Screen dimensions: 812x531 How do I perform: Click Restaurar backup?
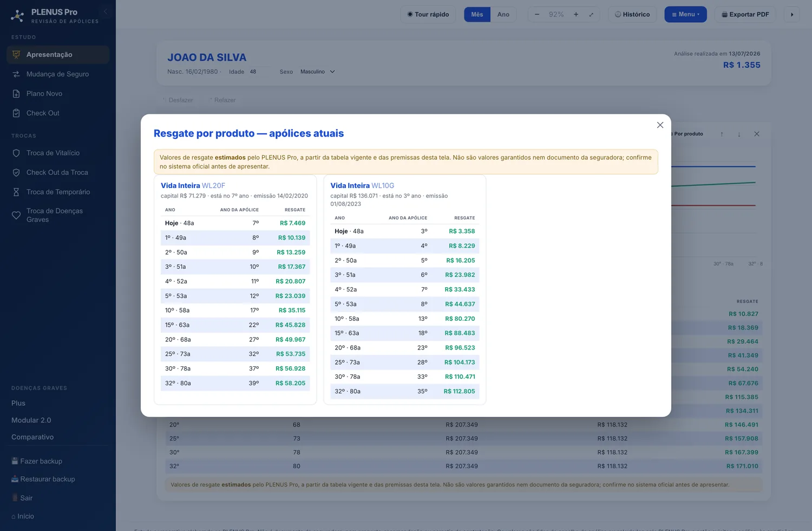[x=43, y=479]
